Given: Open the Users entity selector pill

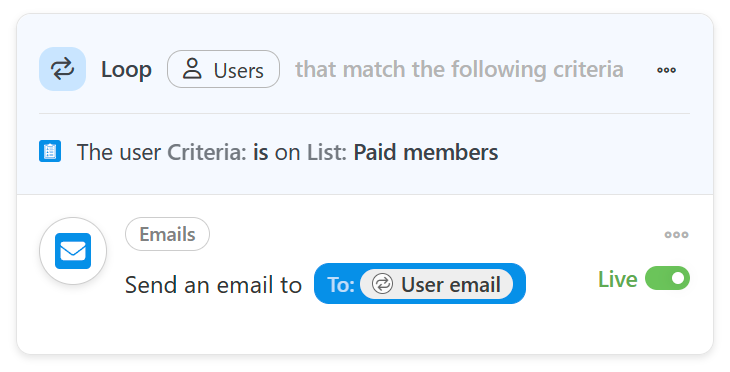Looking at the screenshot, I should click(223, 69).
